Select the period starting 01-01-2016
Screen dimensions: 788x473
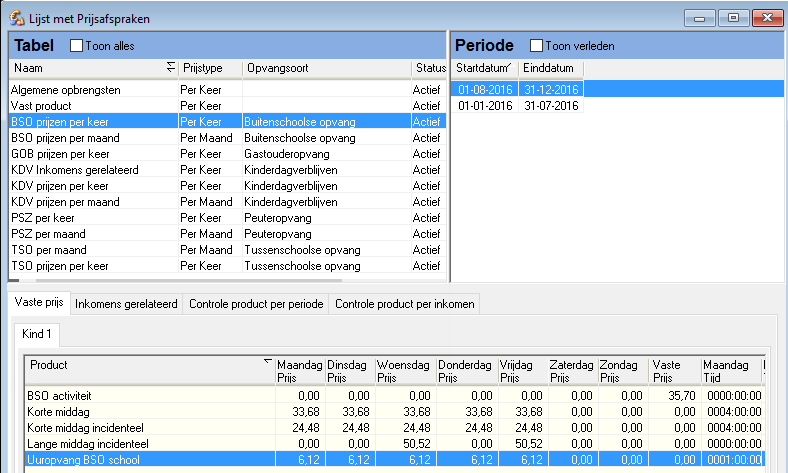(x=484, y=105)
